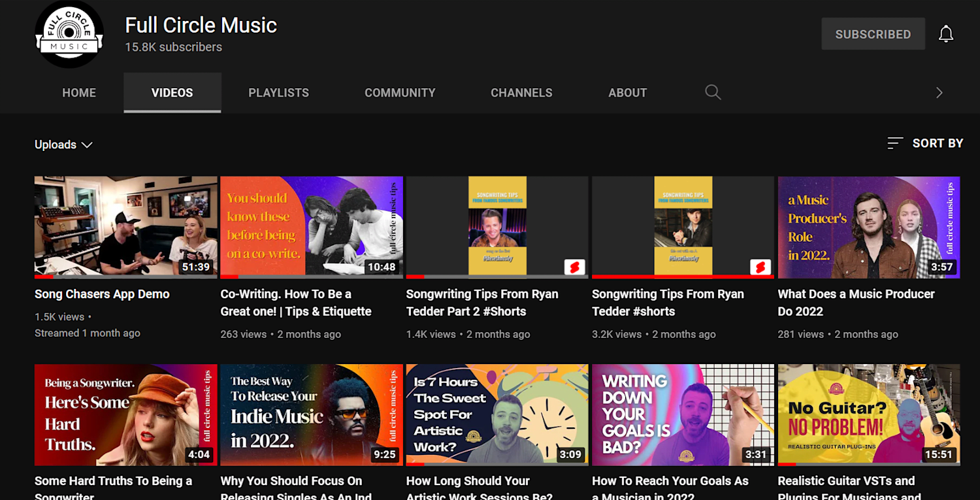Click the 15:51 duration badge

(939, 454)
